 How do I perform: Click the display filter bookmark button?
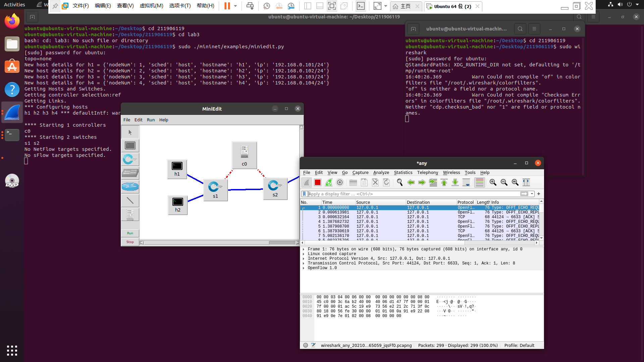pos(304,194)
